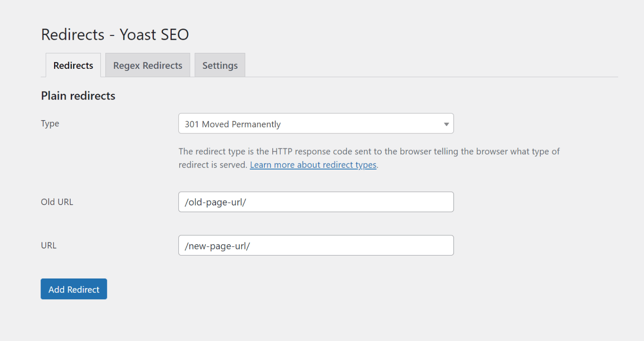Viewport: 644px width, 341px height.
Task: Open the Regex Redirects tab
Action: [147, 65]
